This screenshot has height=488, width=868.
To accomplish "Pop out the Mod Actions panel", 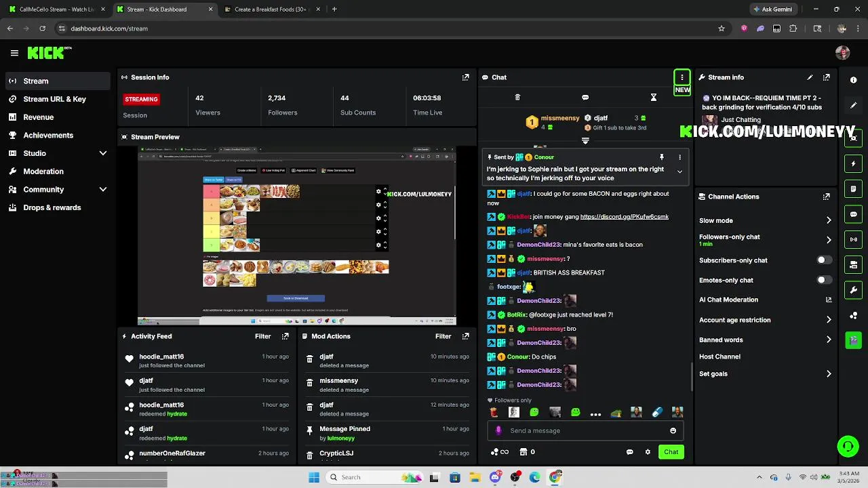I will click(x=465, y=336).
